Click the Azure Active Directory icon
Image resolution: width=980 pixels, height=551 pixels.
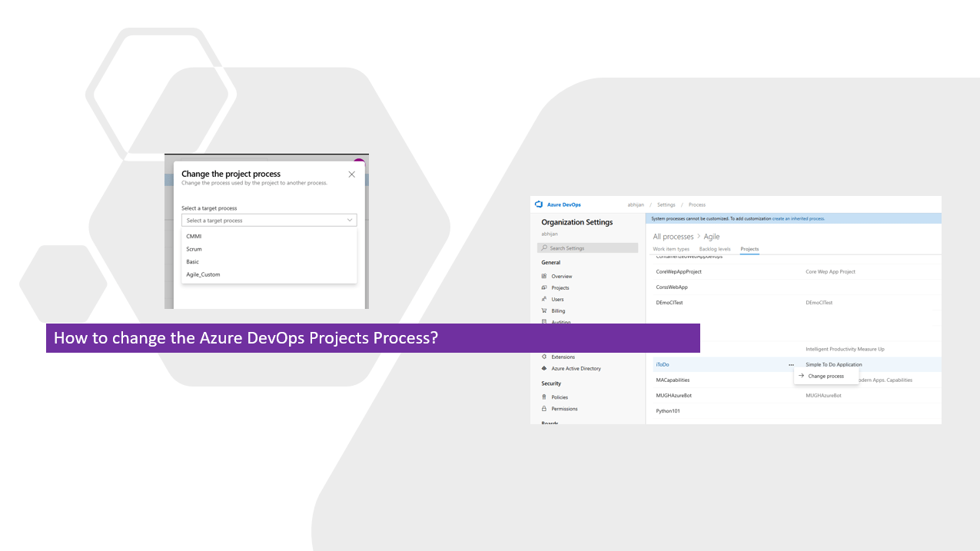pos(544,368)
